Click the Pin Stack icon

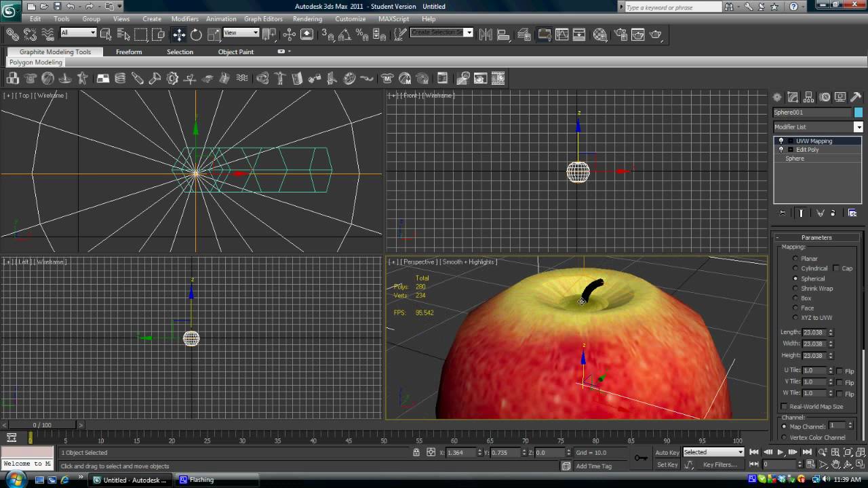click(x=783, y=213)
